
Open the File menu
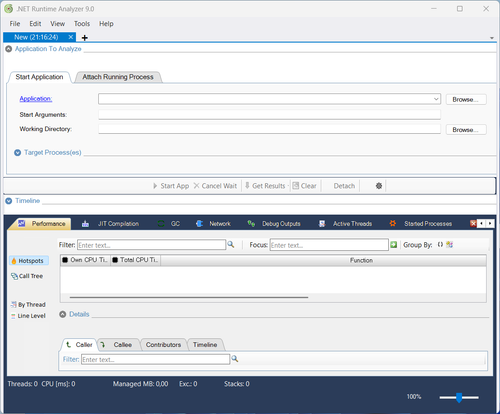click(15, 24)
